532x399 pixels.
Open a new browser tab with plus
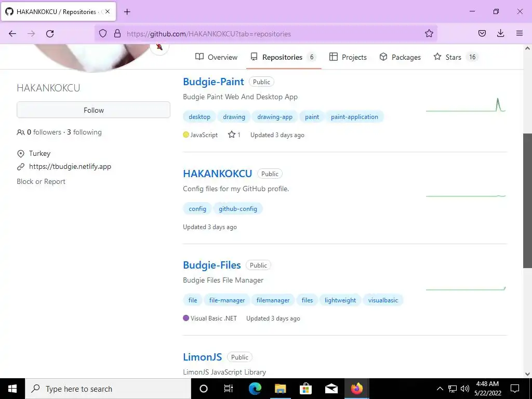coord(127,12)
